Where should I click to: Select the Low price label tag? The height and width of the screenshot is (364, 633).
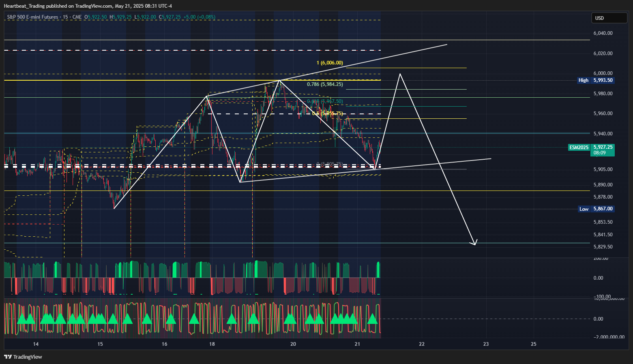click(x=584, y=209)
